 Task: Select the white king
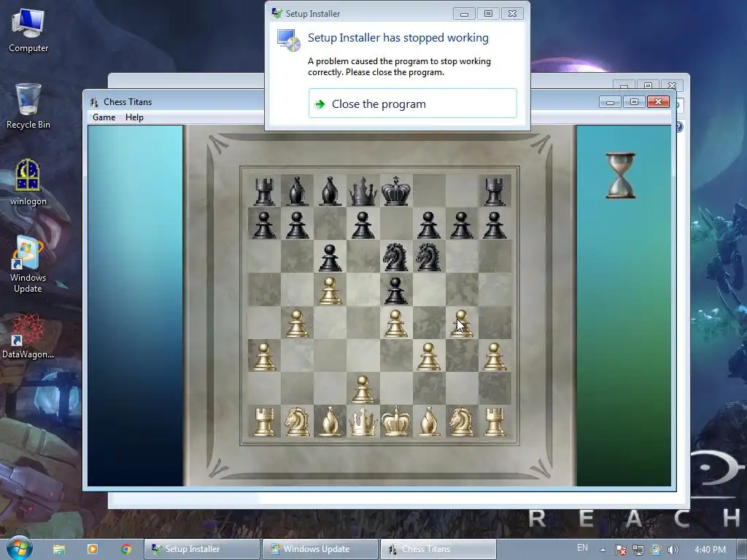(x=396, y=421)
